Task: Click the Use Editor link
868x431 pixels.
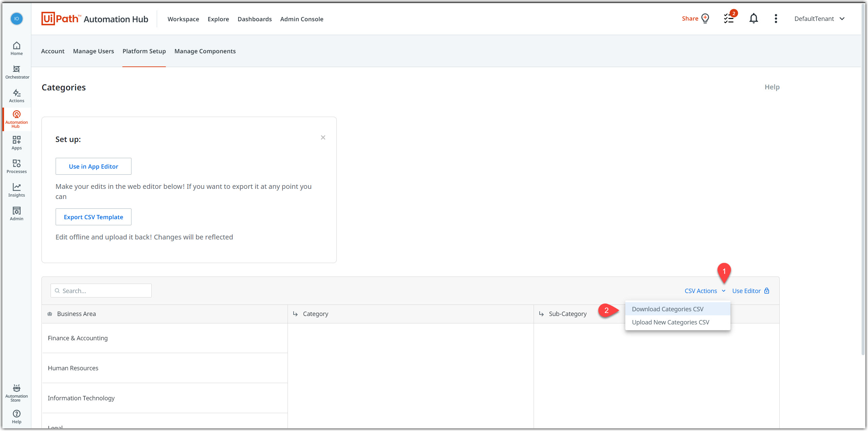Action: pos(747,291)
